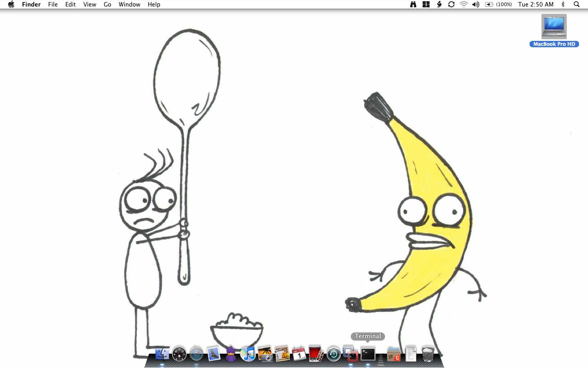
Task: Launch VMware Fusion overlapping squares icon
Action: pos(351,354)
